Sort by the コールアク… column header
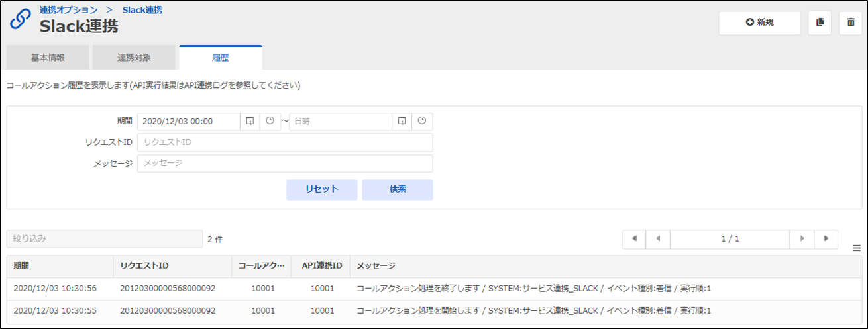The image size is (868, 329). point(261,266)
